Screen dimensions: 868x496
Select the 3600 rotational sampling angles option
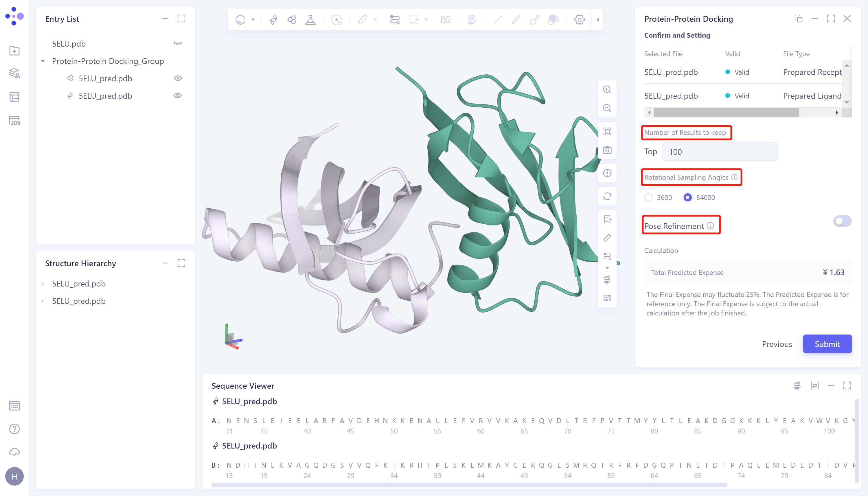pyautogui.click(x=648, y=198)
